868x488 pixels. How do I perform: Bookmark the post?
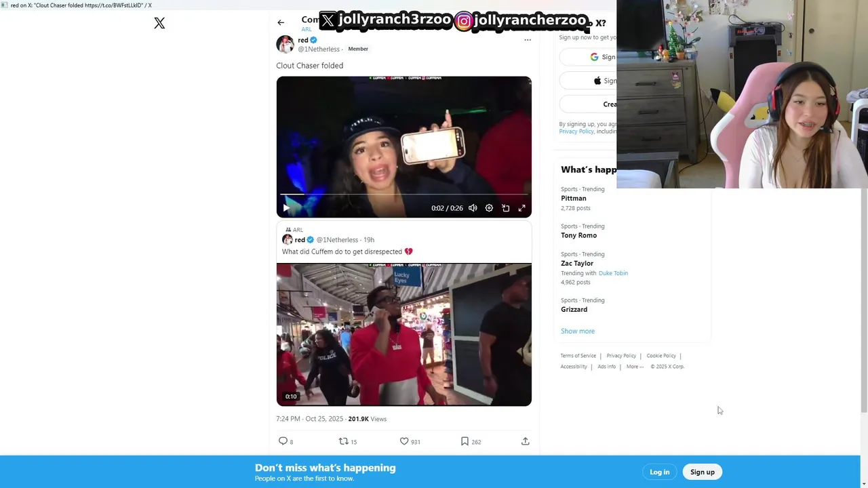pyautogui.click(x=465, y=441)
